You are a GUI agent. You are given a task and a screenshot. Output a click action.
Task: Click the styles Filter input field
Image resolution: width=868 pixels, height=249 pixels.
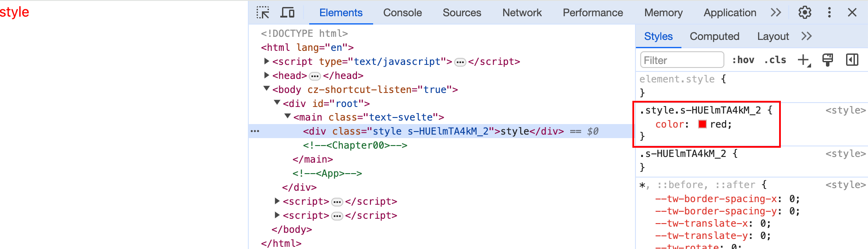click(x=682, y=60)
